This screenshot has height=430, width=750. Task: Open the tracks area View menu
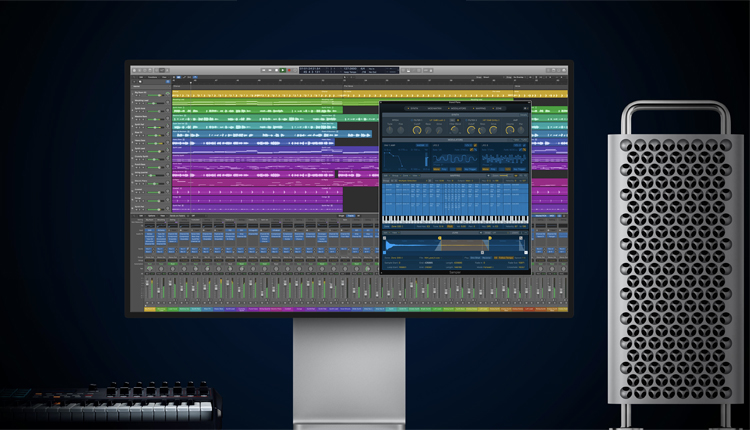coord(164,77)
